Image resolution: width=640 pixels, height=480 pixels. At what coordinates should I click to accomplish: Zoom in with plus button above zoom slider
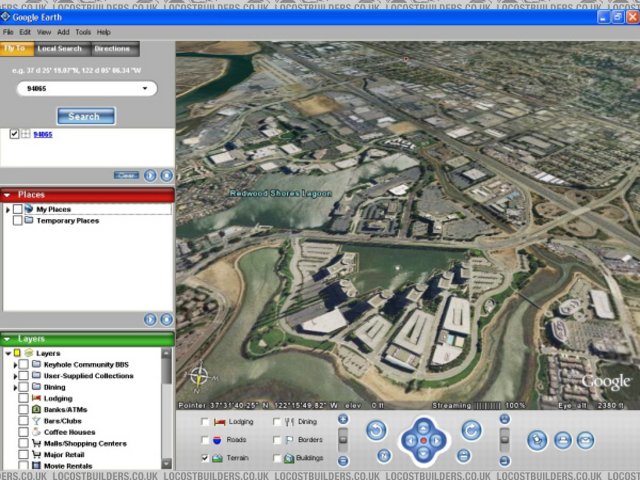tap(343, 419)
